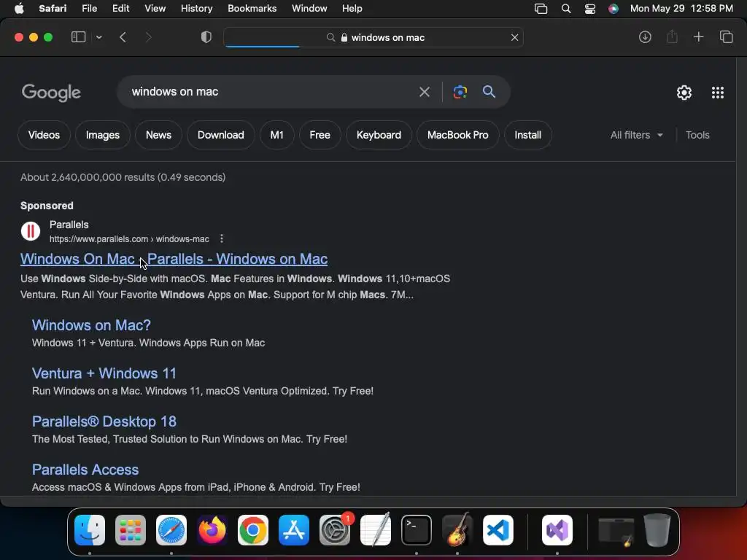This screenshot has width=747, height=560.
Task: Open Launchpad from the Dock
Action: point(131,530)
